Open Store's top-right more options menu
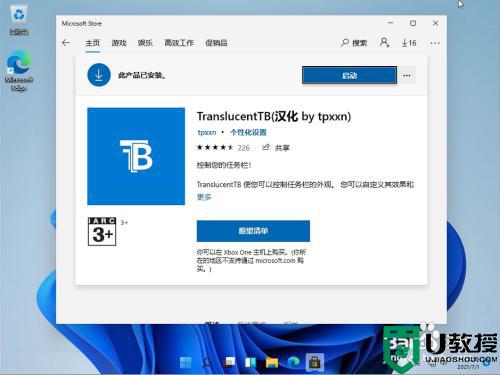500x375 pixels. pos(435,43)
